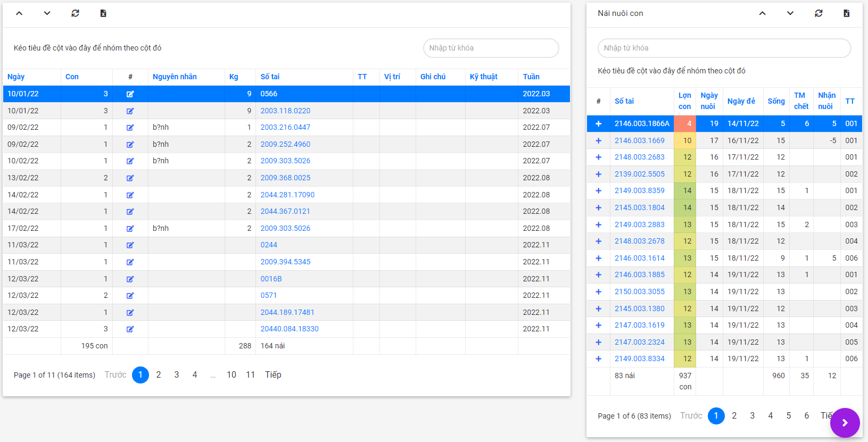The image size is (868, 442).
Task: Edit the row for sow 0571
Action: click(x=130, y=296)
